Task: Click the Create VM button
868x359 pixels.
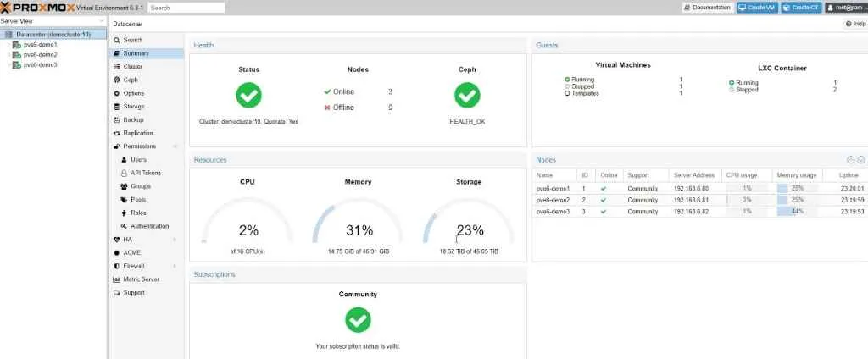Action: pyautogui.click(x=757, y=8)
